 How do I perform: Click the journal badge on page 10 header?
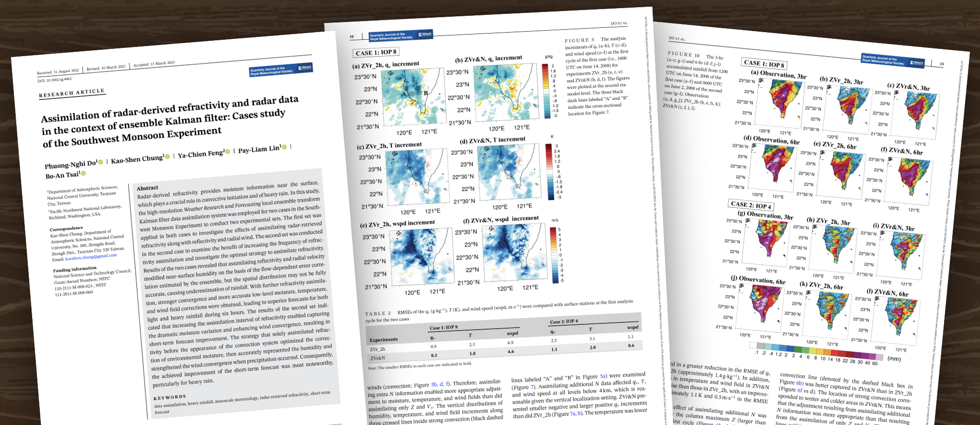(x=400, y=35)
